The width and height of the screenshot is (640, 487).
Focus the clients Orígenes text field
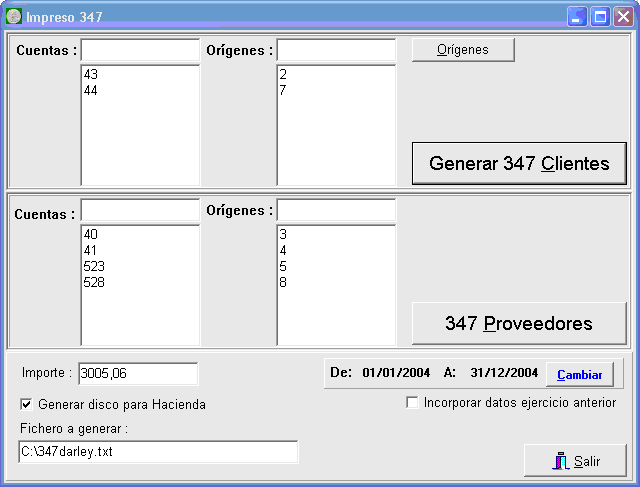point(336,50)
